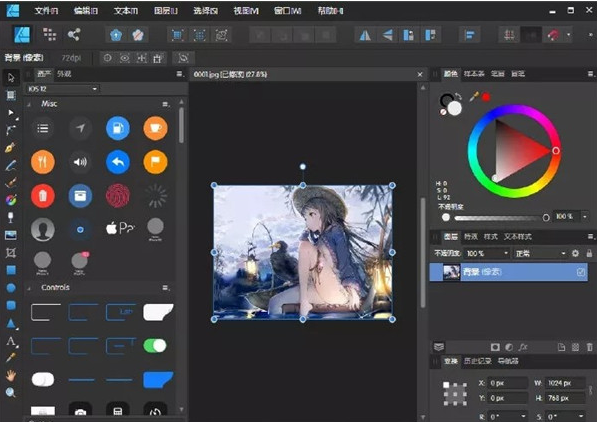597x422 pixels.
Task: Add adjustment layer icon
Action: click(x=509, y=347)
